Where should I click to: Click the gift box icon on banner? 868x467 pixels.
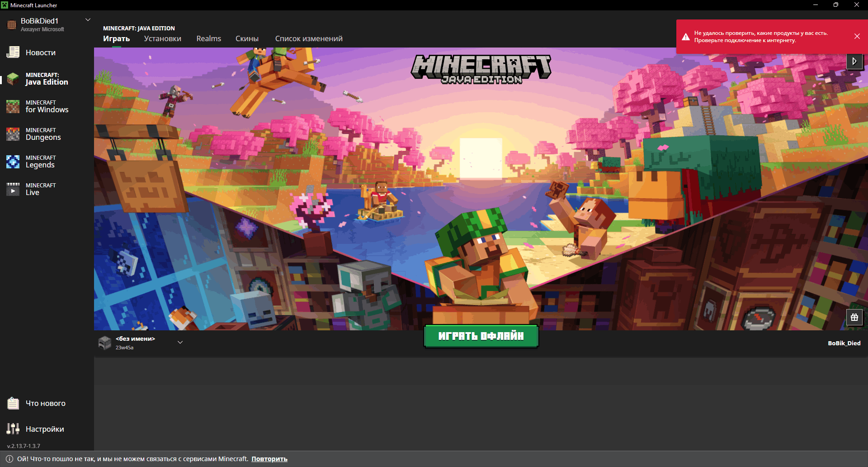pyautogui.click(x=854, y=317)
